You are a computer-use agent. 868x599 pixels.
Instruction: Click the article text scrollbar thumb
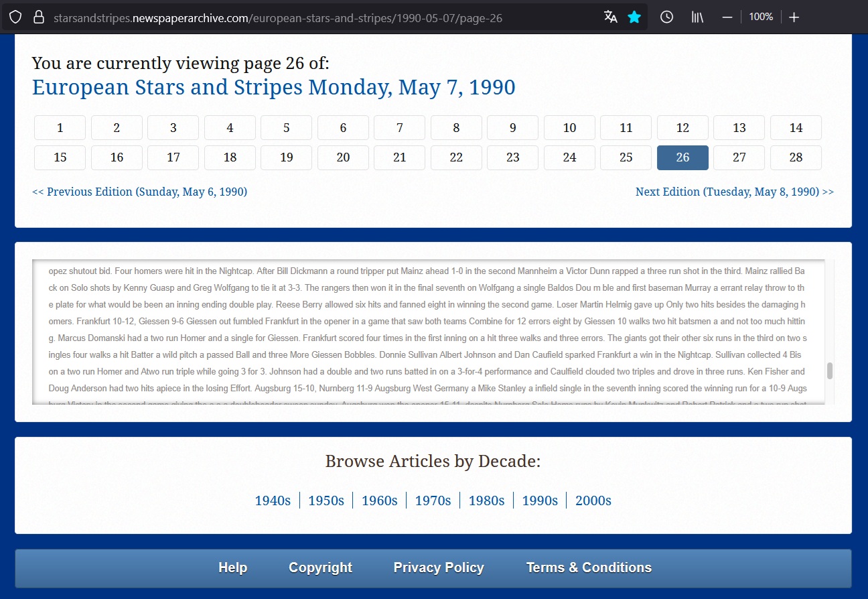tap(830, 371)
